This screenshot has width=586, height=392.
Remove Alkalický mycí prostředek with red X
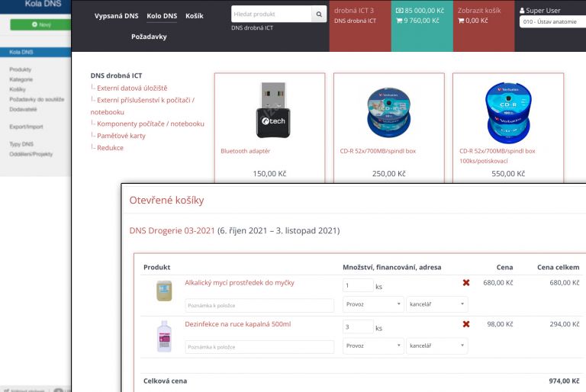click(x=466, y=283)
